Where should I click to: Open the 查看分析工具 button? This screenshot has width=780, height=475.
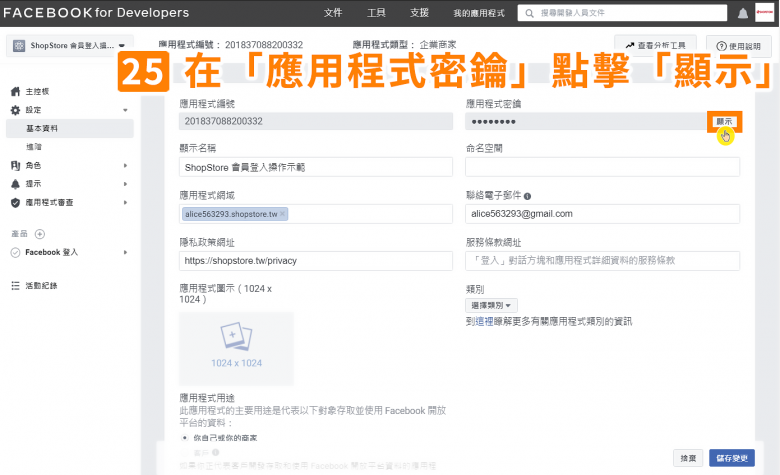[655, 45]
